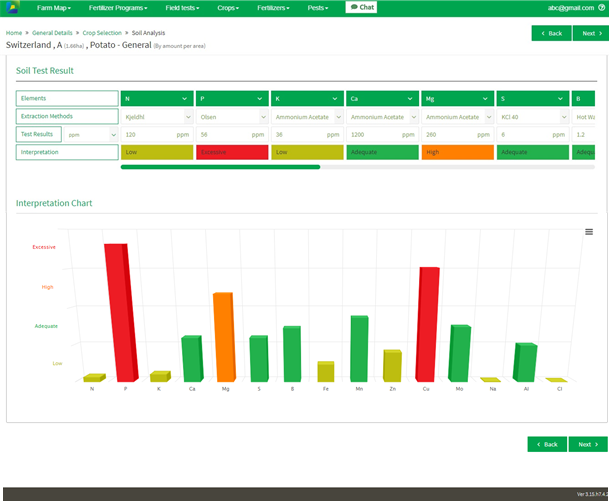The image size is (609, 501).
Task: Open the Fertilizer Programs menu
Action: coord(118,8)
